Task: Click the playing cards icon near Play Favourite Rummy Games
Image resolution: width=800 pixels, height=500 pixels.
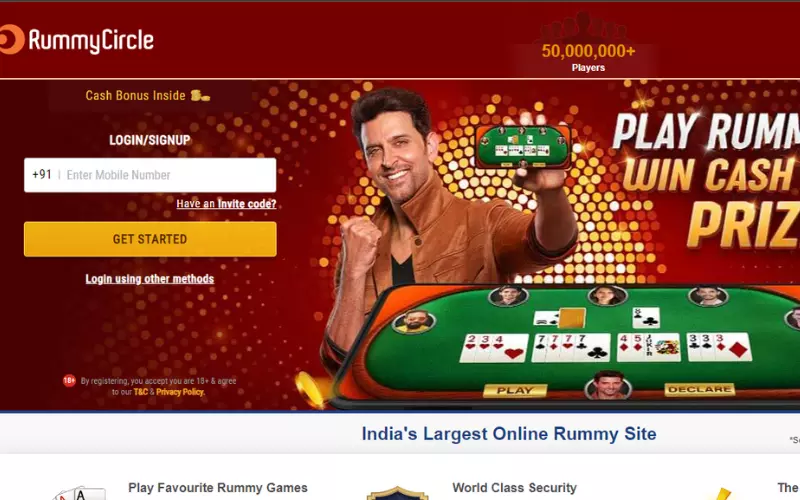Action: point(79,493)
